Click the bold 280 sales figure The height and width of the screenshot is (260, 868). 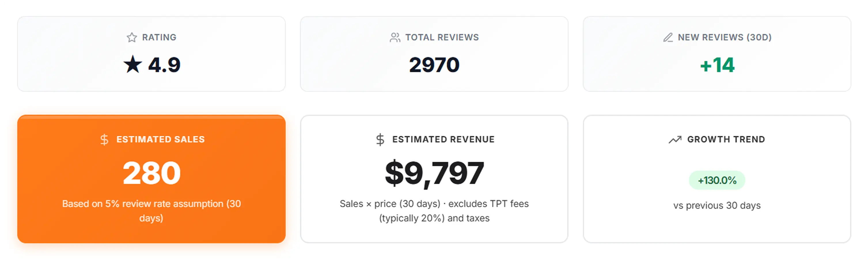click(x=152, y=173)
